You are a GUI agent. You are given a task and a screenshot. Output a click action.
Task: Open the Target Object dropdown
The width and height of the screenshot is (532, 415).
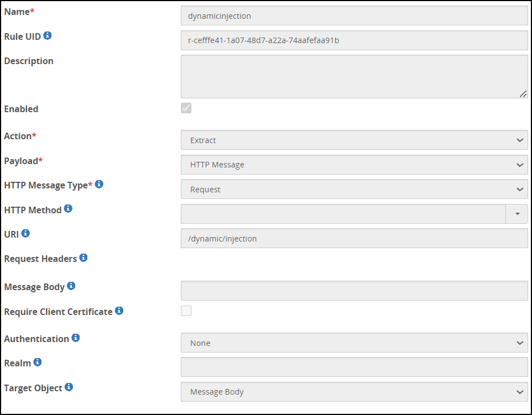pyautogui.click(x=354, y=392)
